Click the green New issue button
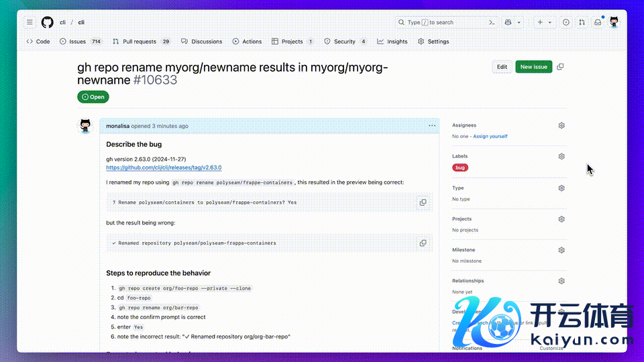This screenshot has height=362, width=644. (533, 67)
